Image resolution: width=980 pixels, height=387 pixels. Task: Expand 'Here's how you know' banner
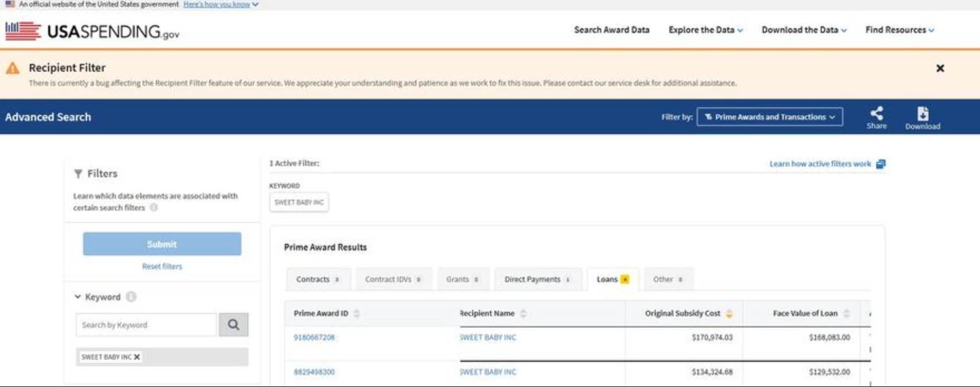pos(220,4)
